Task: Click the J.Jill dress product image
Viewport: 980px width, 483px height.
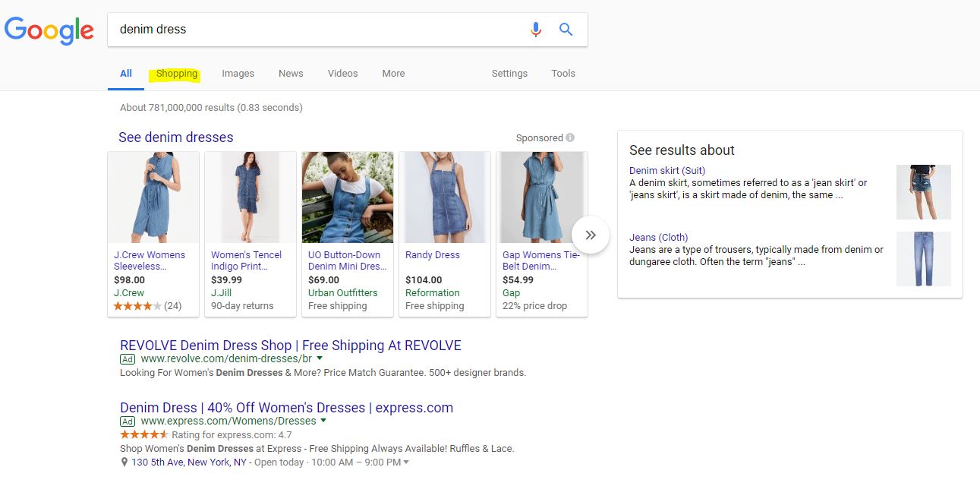Action: point(251,197)
